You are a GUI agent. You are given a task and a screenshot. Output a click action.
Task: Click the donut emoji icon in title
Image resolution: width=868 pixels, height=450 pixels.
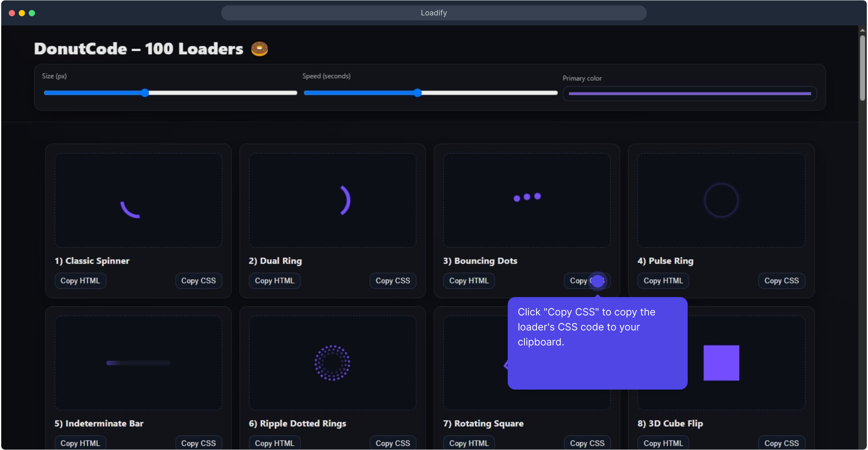coord(259,49)
